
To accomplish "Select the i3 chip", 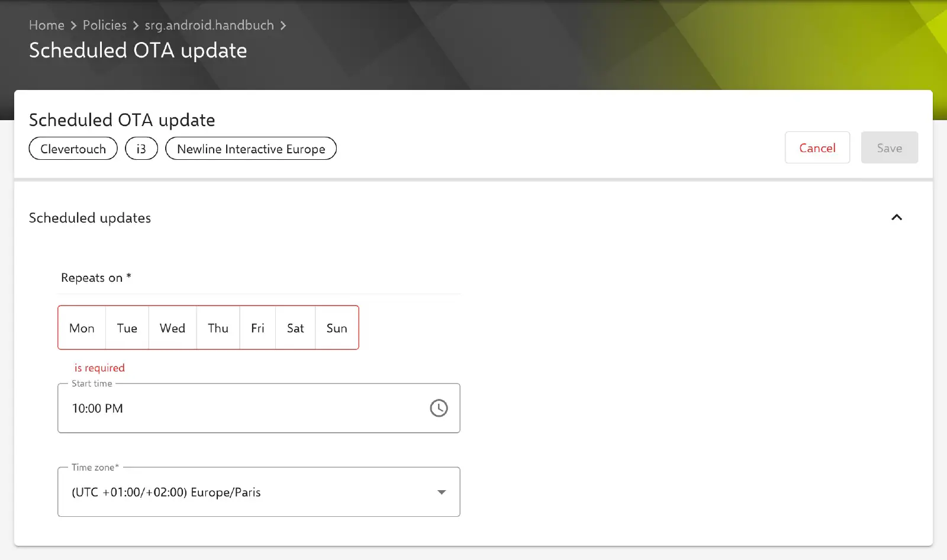I will (141, 149).
